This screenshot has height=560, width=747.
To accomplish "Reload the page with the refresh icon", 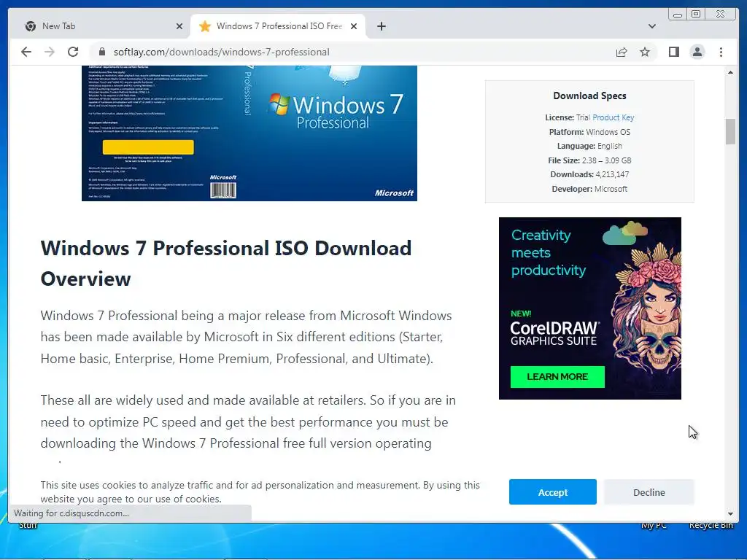I will point(73,52).
